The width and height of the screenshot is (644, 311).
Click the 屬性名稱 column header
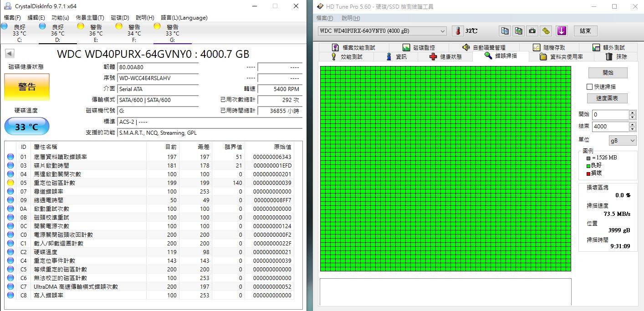pos(46,147)
